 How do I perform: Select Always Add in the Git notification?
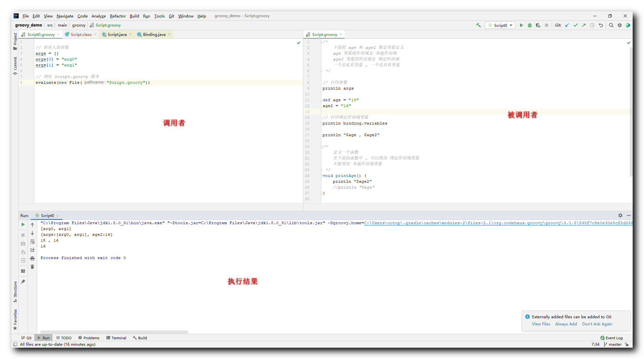[566, 324]
